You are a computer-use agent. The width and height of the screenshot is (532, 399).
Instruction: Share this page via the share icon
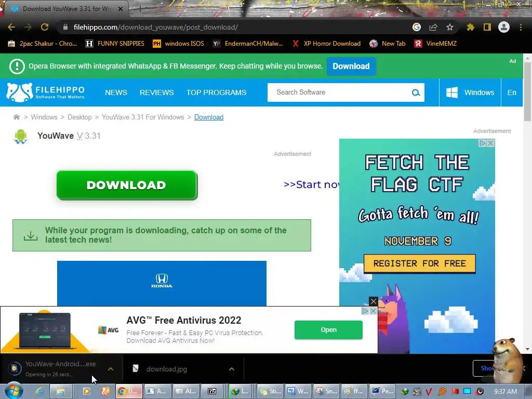click(433, 27)
